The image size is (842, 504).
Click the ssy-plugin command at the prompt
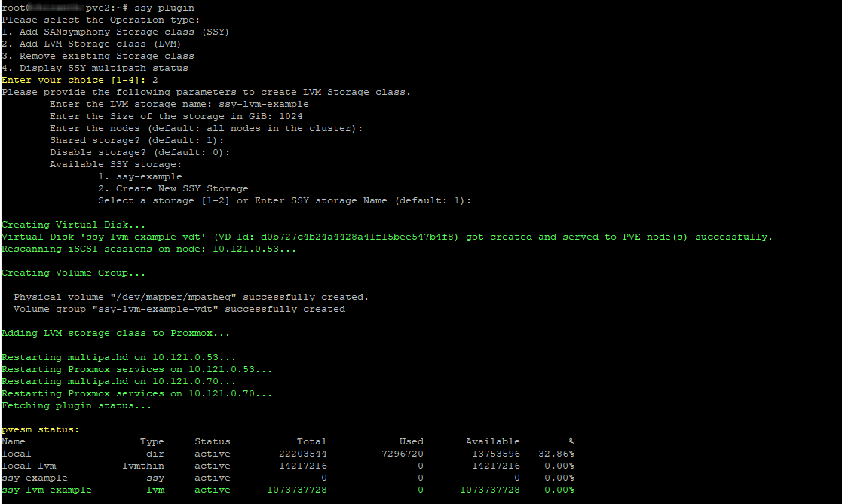pyautogui.click(x=164, y=8)
